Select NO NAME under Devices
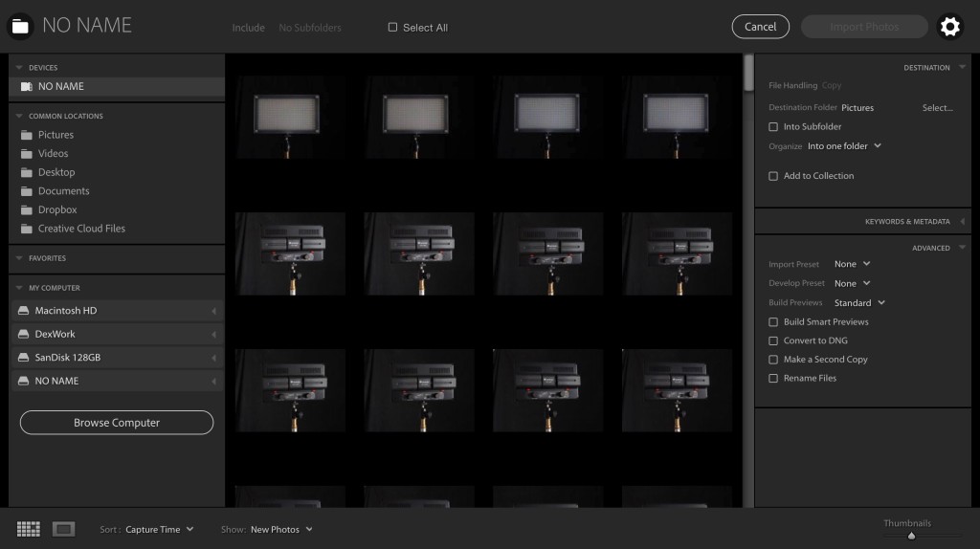The width and height of the screenshot is (980, 549). pos(61,87)
